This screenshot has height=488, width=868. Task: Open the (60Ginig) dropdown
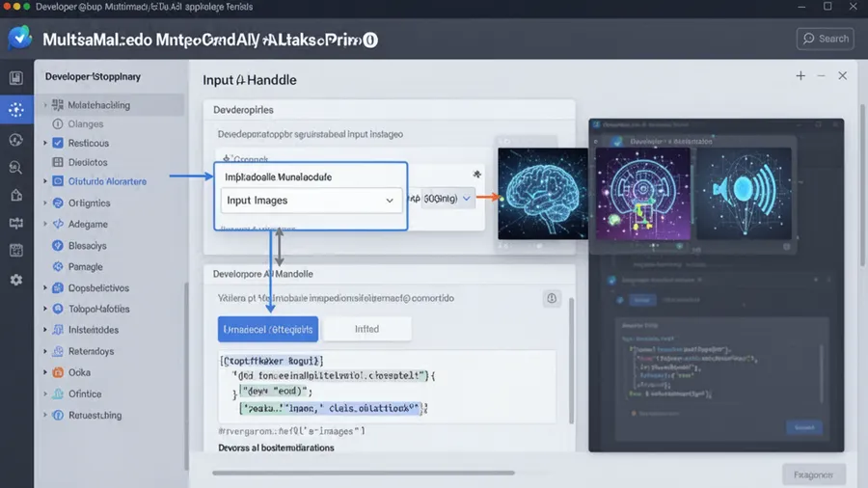447,198
